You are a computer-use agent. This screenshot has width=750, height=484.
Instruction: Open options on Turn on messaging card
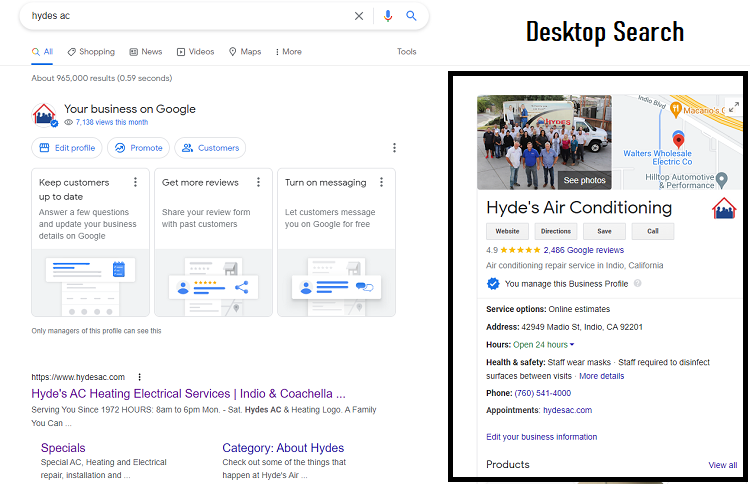tap(381, 182)
